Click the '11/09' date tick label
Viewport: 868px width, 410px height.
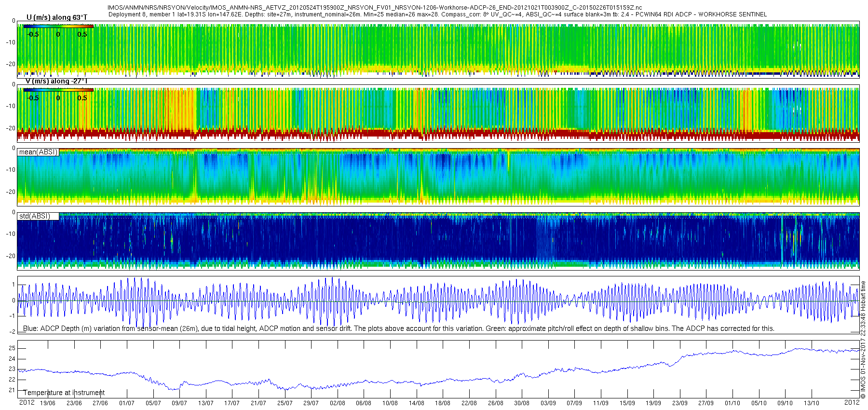[601, 403]
